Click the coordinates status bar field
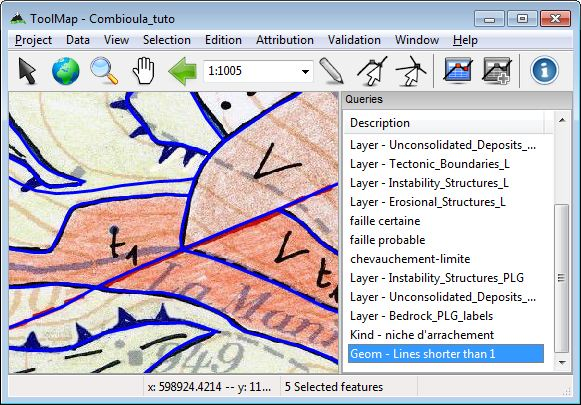The image size is (581, 405). (211, 387)
